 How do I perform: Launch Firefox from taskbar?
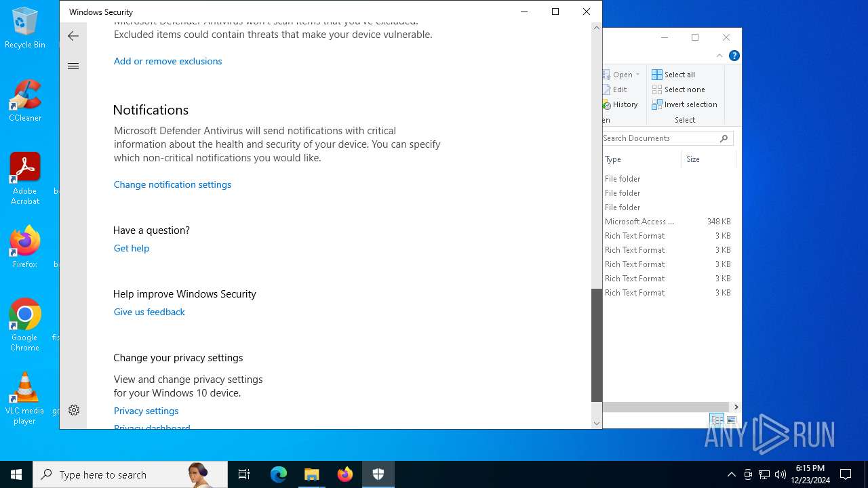pos(344,474)
